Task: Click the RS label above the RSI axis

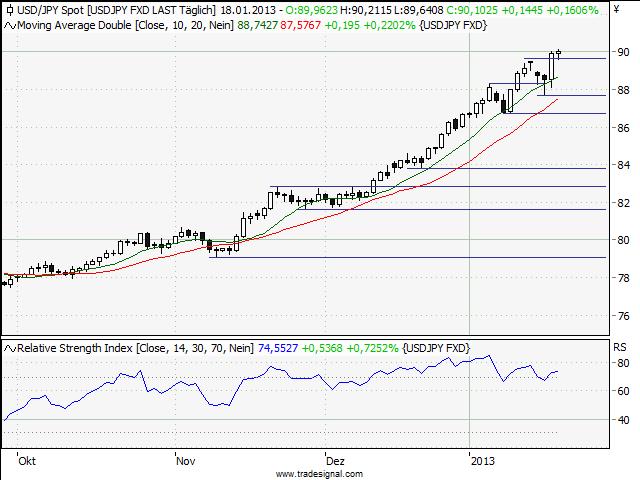Action: pyautogui.click(x=619, y=348)
